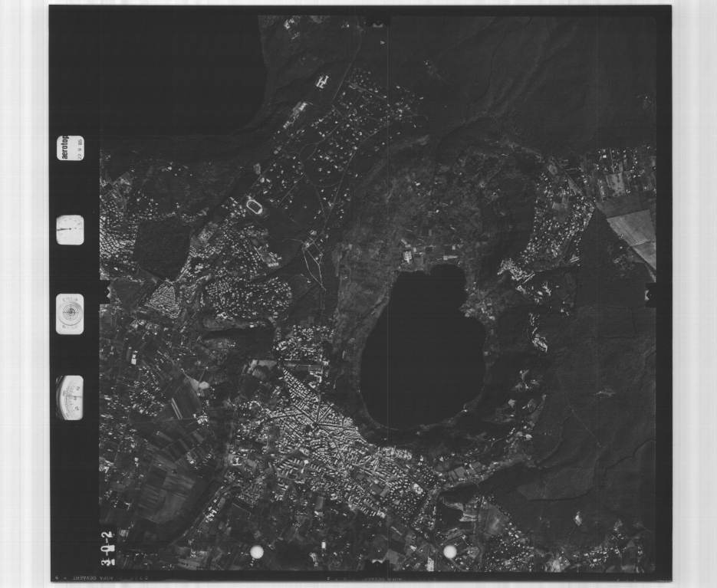Click the frame number 3-0-2 label

(107, 544)
